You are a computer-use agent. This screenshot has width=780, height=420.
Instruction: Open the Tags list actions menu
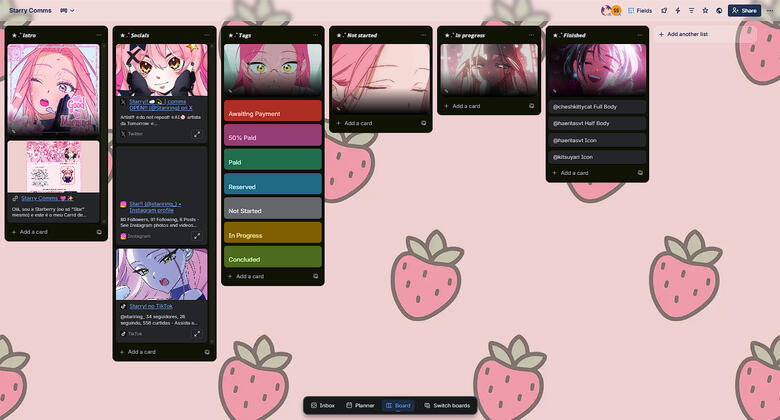point(315,35)
